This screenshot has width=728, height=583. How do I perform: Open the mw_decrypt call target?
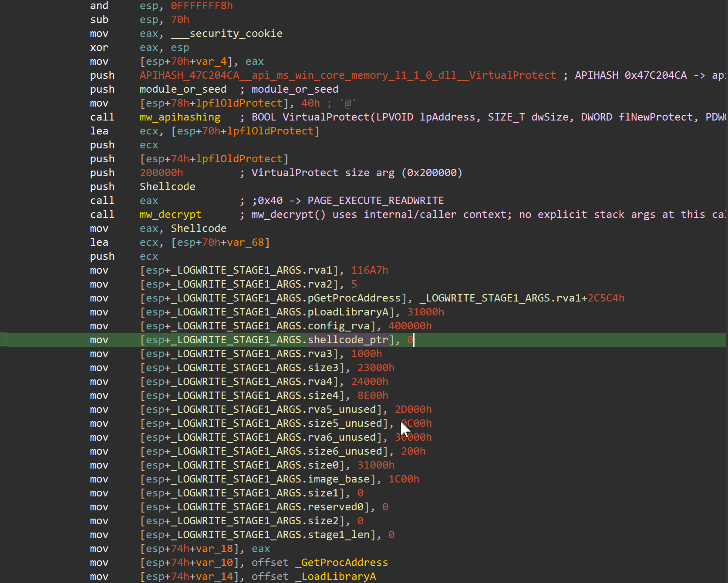(170, 214)
